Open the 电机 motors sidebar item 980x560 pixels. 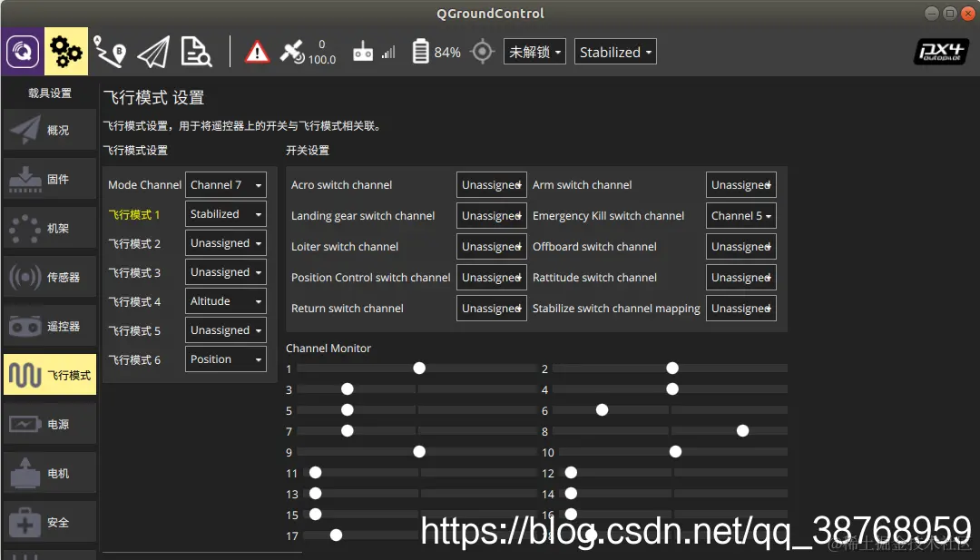50,473
